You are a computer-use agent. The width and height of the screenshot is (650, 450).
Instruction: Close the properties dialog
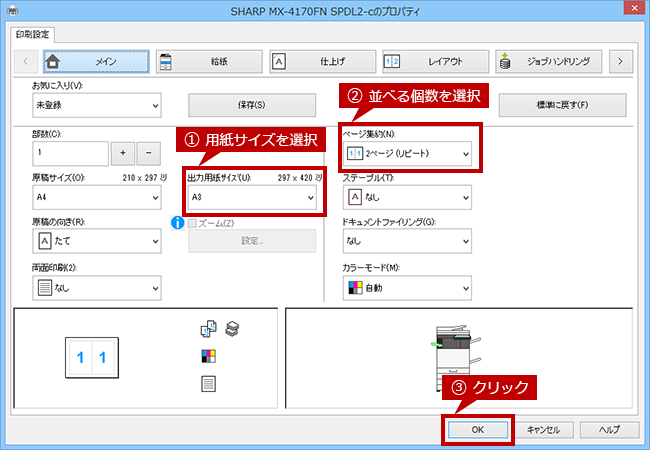point(635,8)
